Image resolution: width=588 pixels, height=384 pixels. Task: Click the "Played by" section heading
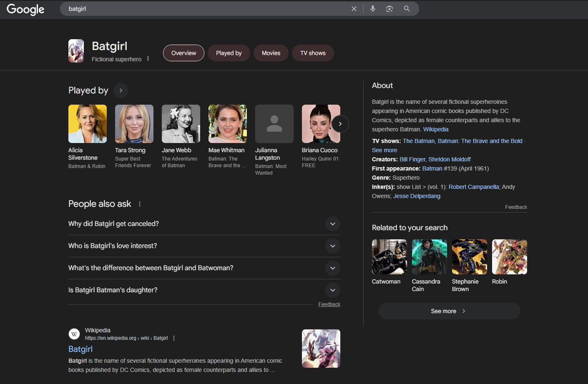[88, 90]
